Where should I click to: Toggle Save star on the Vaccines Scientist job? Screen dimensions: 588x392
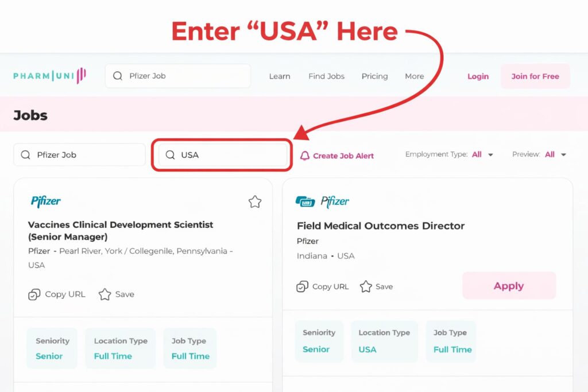coord(105,294)
